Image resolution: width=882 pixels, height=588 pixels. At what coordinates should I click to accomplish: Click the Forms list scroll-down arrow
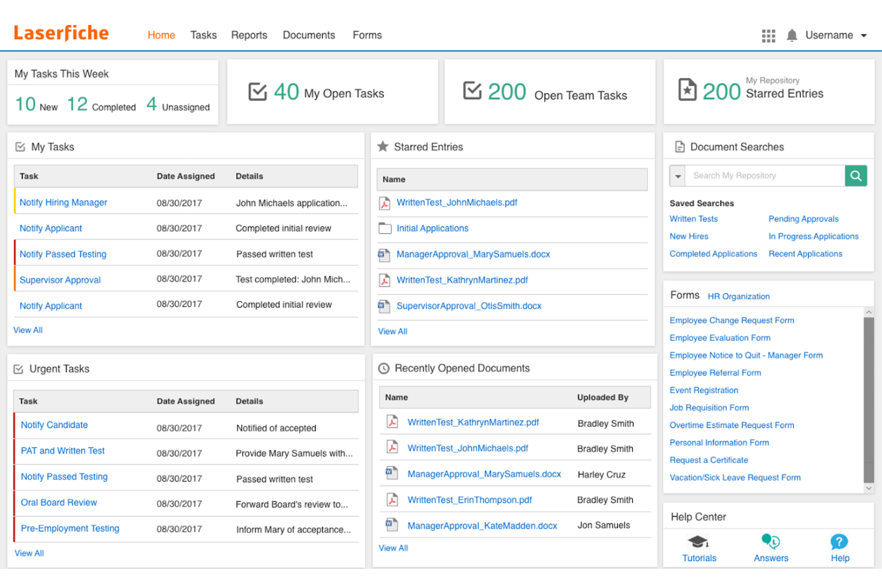point(869,488)
